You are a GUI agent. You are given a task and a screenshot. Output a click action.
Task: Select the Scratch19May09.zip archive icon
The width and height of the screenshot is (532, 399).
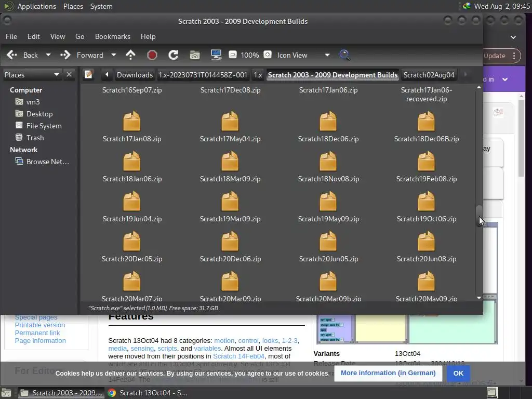328,201
